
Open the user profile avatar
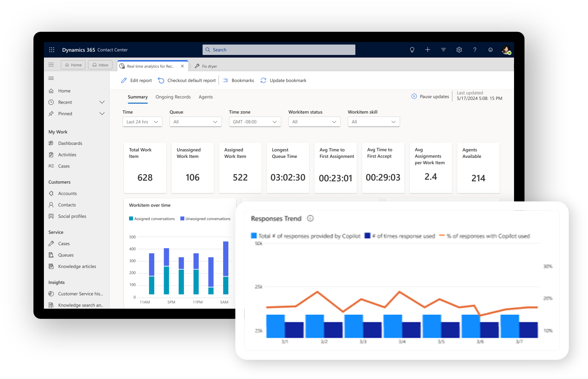506,50
